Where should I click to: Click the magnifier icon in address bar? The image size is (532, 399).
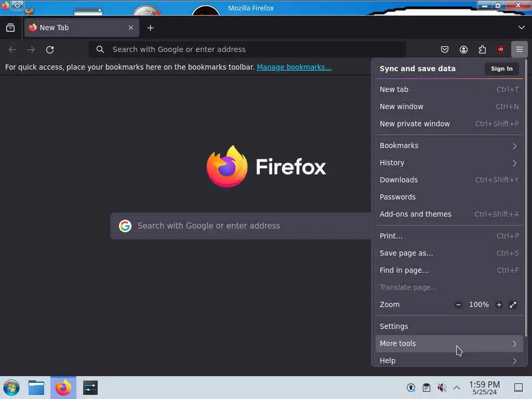[100, 49]
